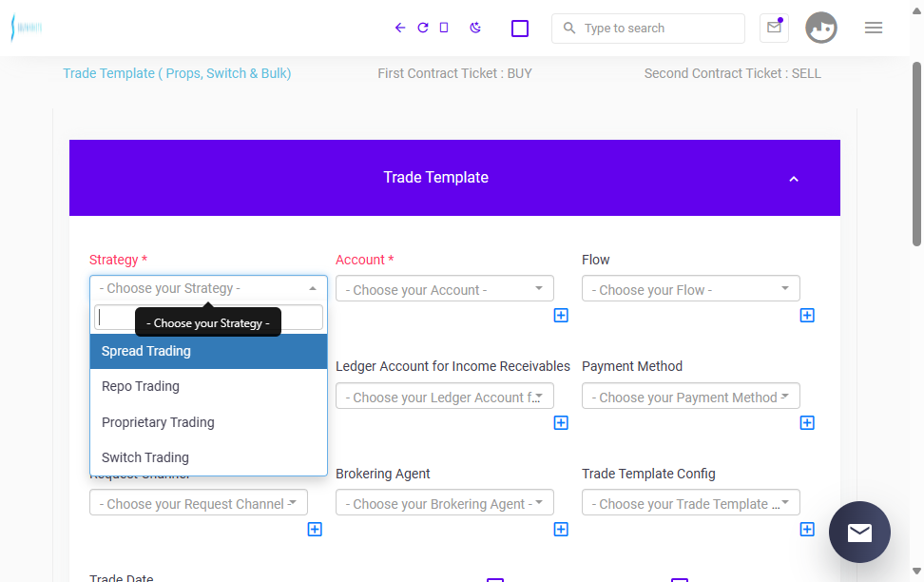Open Second Contract Ticket : SELL tab
924x582 pixels.
[732, 73]
